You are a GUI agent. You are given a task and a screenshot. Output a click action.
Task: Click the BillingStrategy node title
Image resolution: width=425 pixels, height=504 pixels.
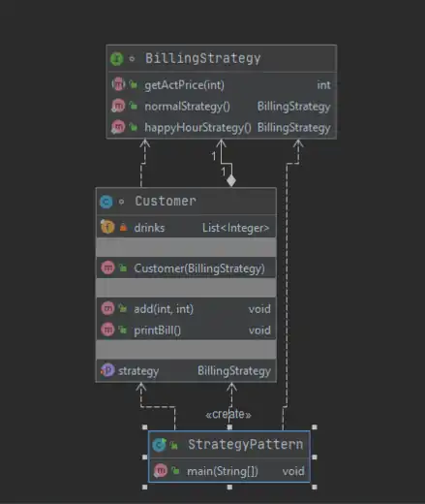click(x=202, y=58)
